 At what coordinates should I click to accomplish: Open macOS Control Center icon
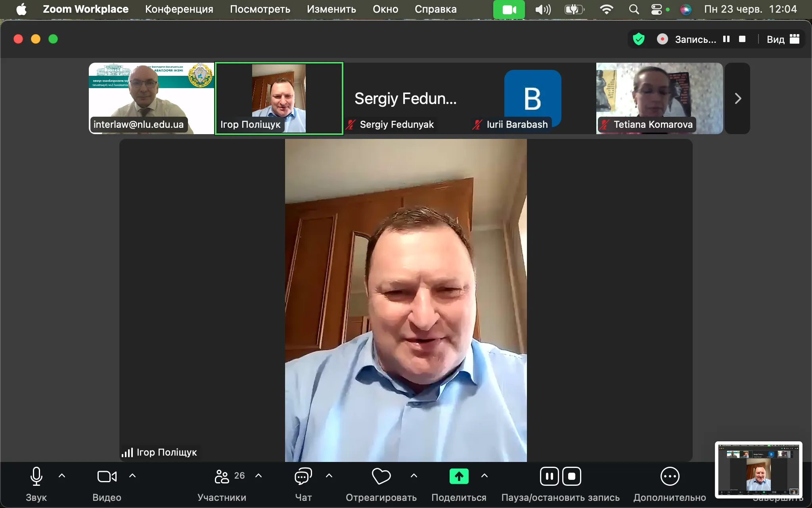point(657,9)
